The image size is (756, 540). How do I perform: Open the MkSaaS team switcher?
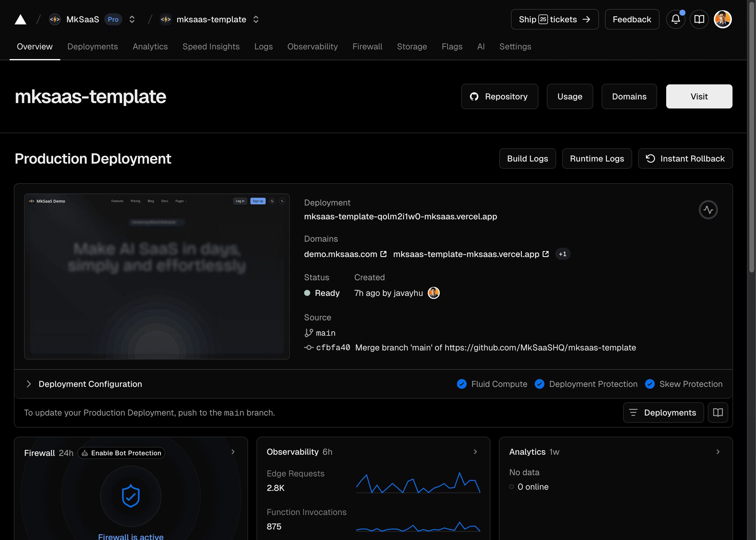coord(132,19)
